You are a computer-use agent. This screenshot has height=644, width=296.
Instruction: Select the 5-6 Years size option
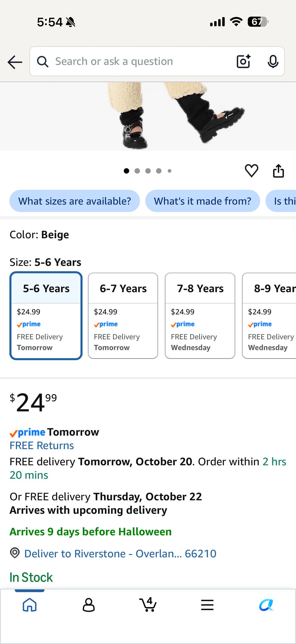[46, 316]
